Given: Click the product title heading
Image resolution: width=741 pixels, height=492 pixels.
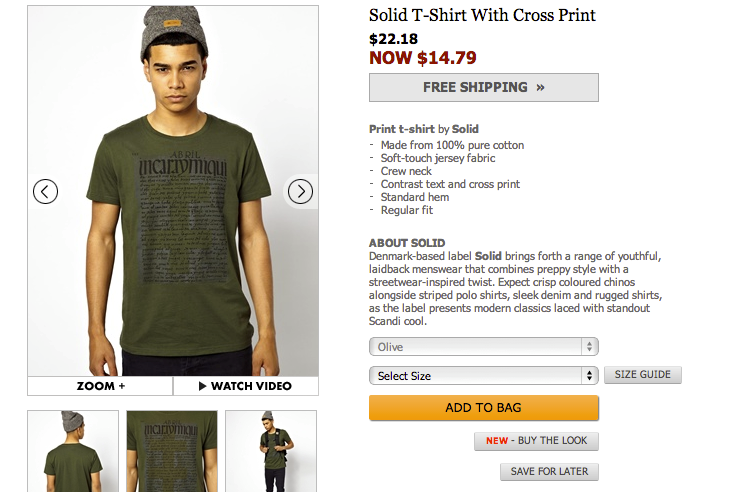Looking at the screenshot, I should (x=482, y=16).
